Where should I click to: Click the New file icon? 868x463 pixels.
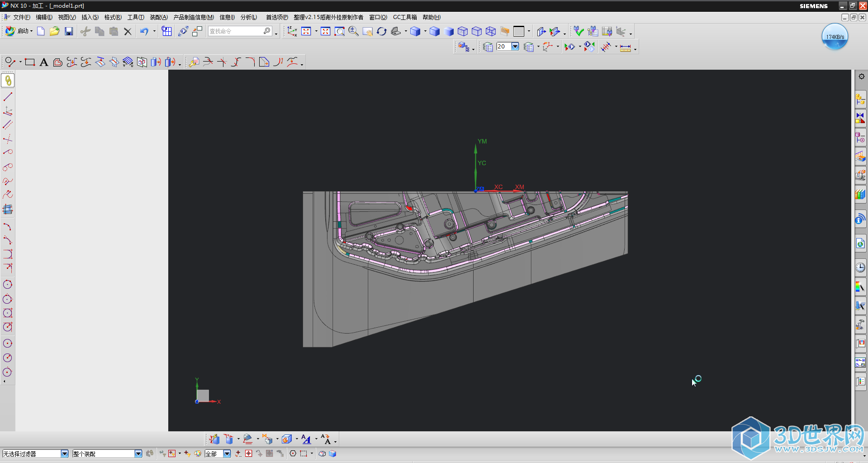[x=41, y=31]
